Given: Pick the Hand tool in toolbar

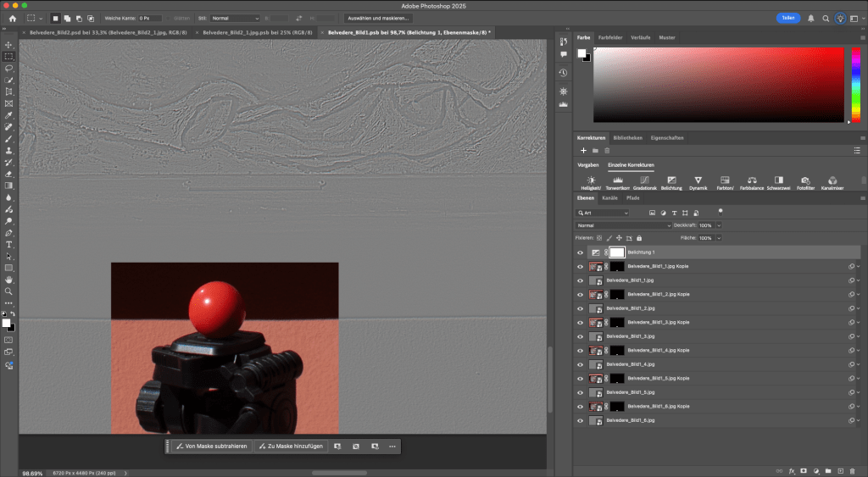Looking at the screenshot, I should coord(8,279).
